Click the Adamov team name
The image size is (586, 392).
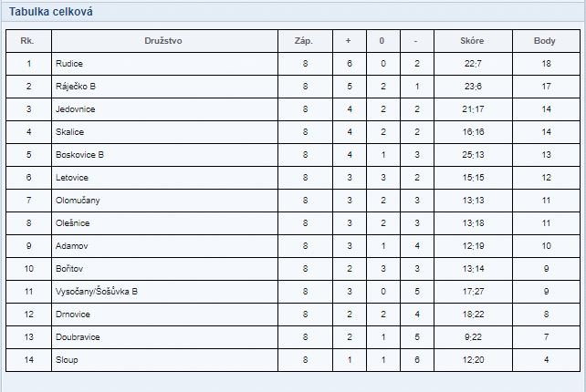coord(71,245)
